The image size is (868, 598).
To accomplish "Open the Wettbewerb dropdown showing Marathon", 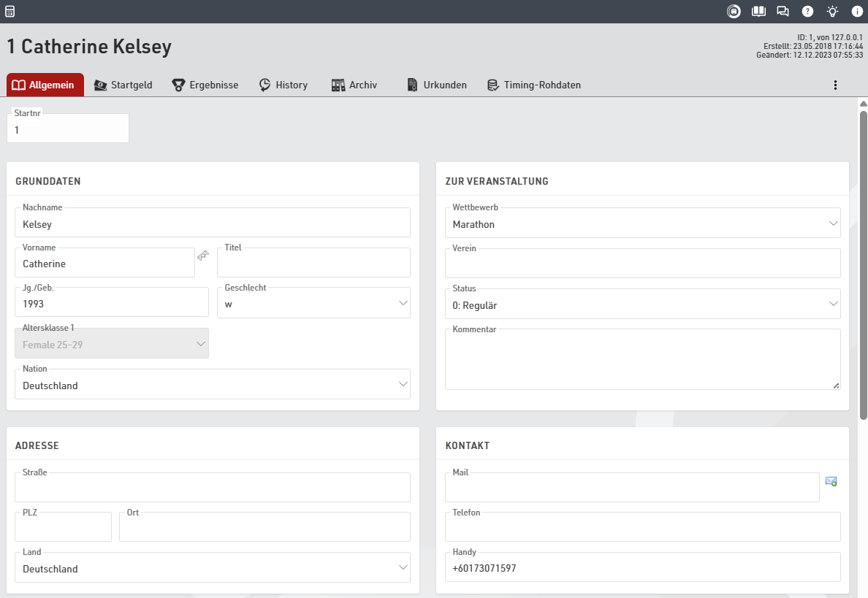I will coord(642,224).
